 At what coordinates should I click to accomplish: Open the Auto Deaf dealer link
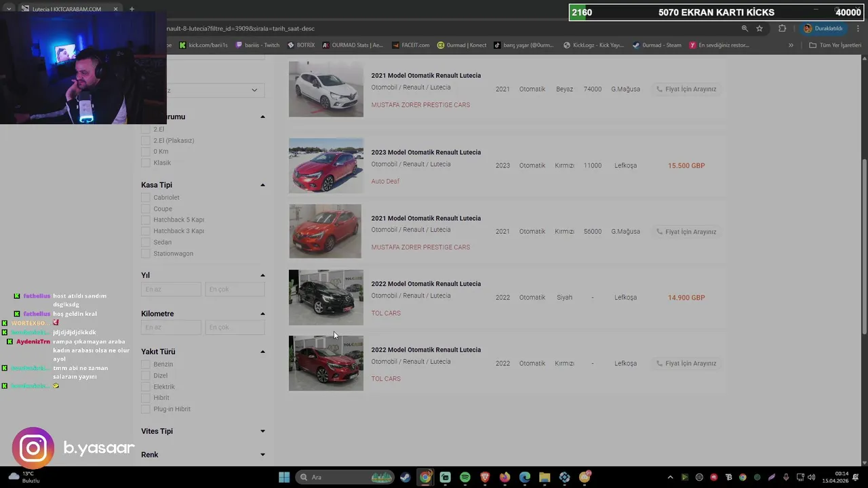(x=385, y=182)
